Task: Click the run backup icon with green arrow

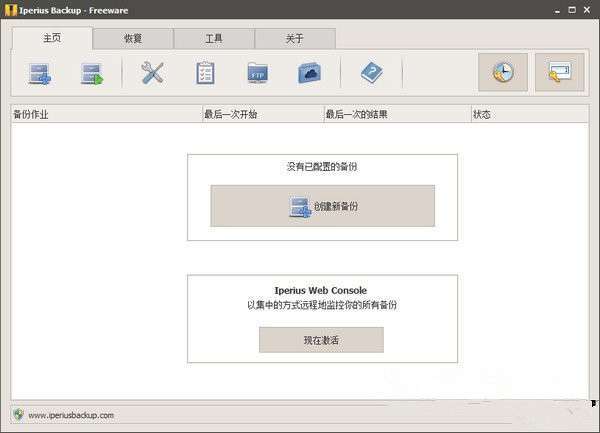Action: coord(92,73)
